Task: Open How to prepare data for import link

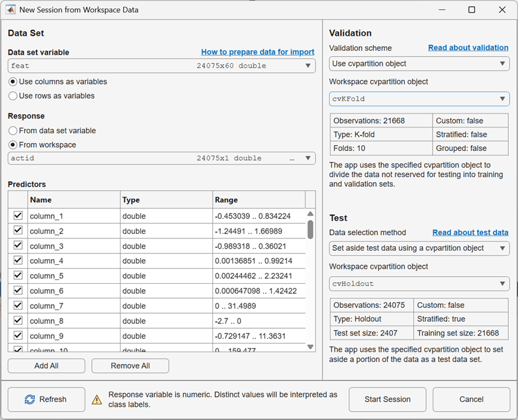Action: coord(257,52)
